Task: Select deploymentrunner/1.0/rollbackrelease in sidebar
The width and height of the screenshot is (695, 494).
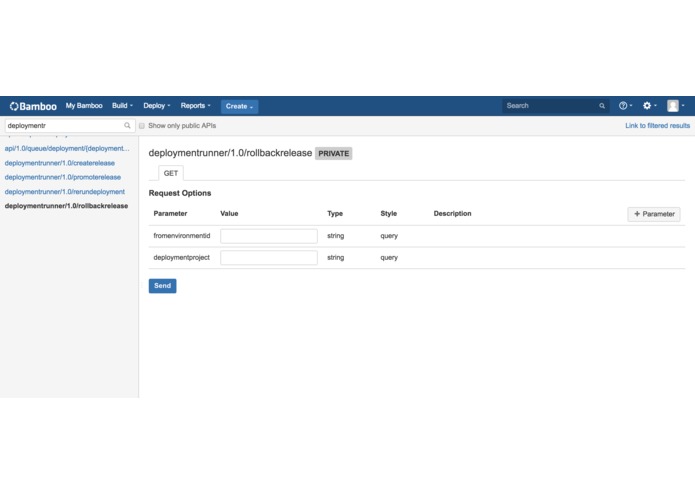Action: pyautogui.click(x=66, y=206)
